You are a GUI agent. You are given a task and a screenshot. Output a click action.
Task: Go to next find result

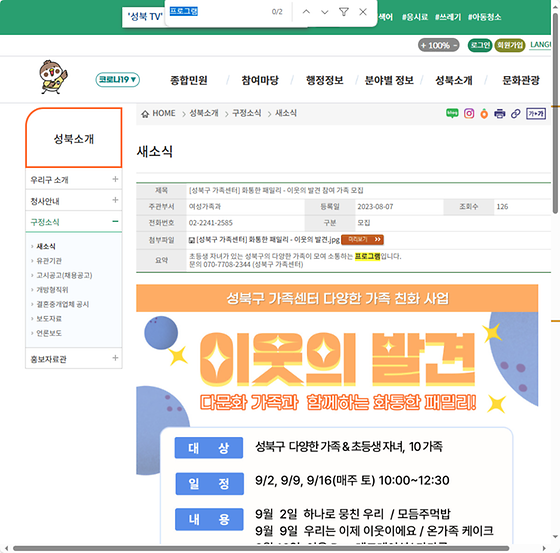pyautogui.click(x=325, y=12)
